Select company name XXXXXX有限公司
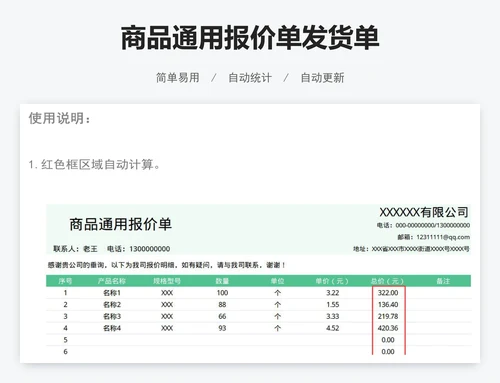The image size is (500, 383). coord(424,212)
